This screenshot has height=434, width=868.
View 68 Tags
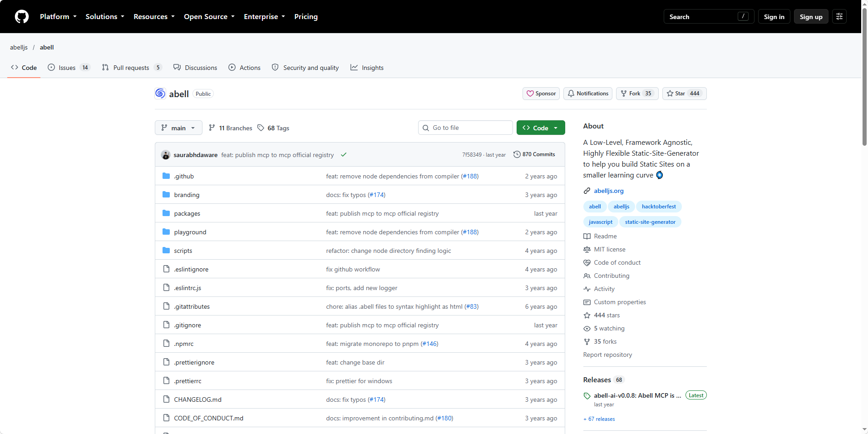pyautogui.click(x=273, y=128)
